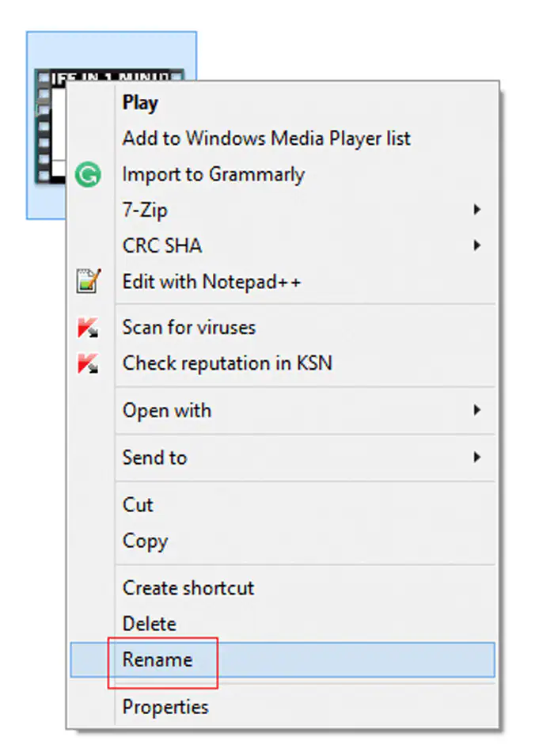Click the Kaspersky icon beside Check reputation
The image size is (554, 756).
88,364
